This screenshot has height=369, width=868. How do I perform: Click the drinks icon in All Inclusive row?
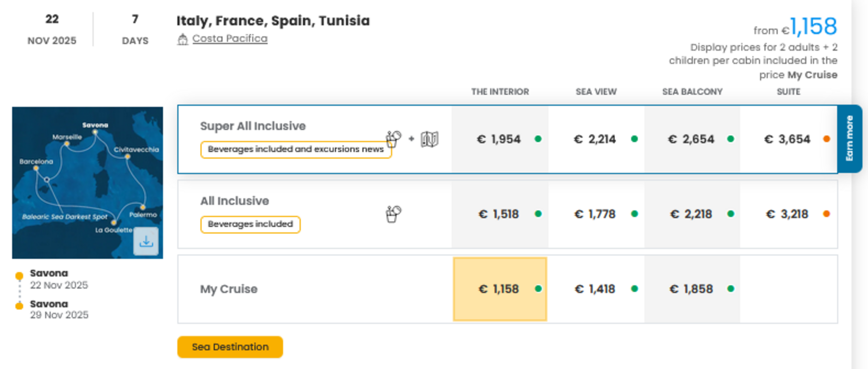(393, 214)
